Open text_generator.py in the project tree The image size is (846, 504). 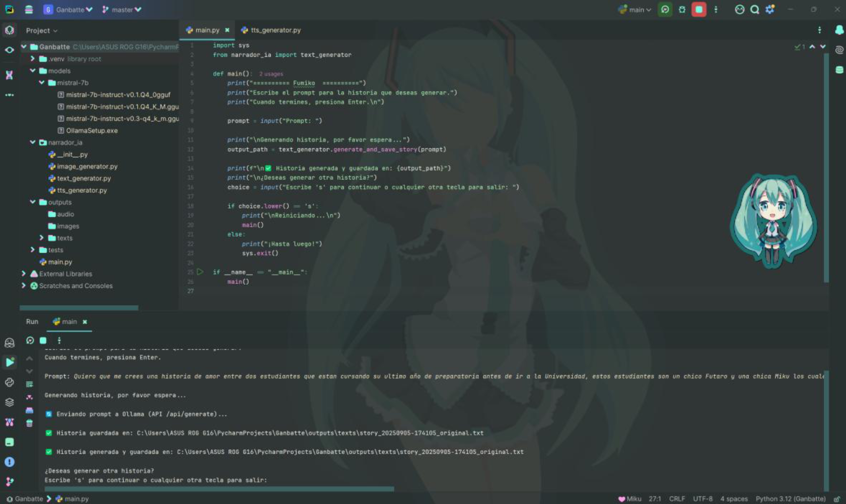click(80, 178)
